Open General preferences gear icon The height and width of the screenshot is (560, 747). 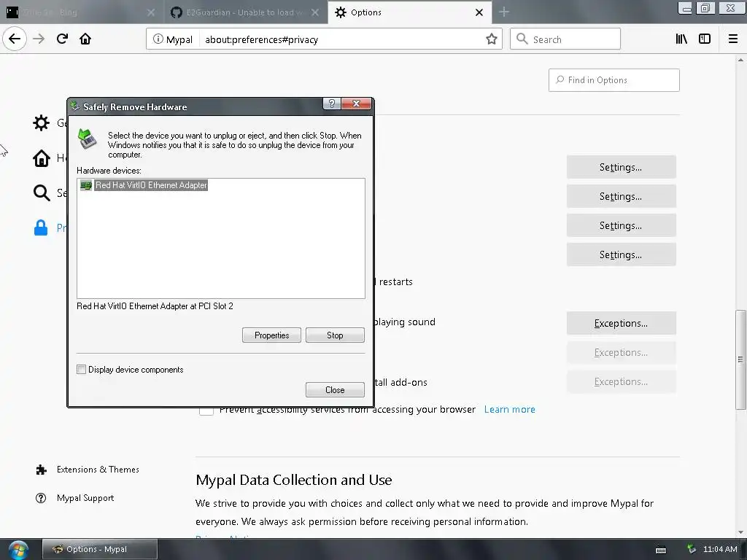[x=41, y=122]
